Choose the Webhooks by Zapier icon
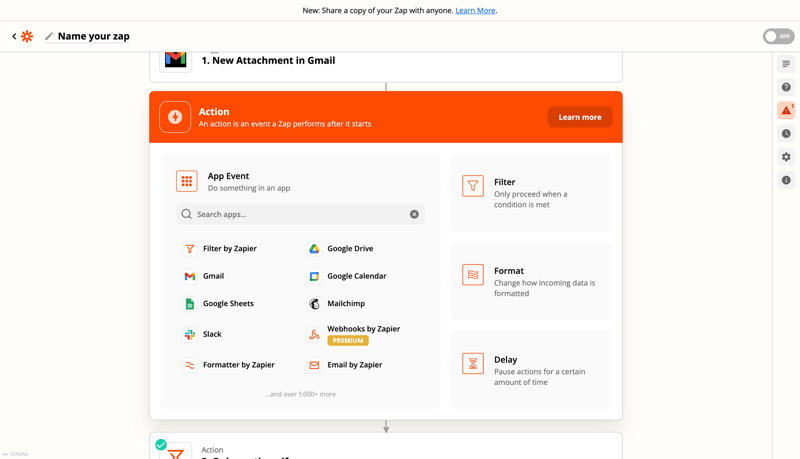 (314, 334)
